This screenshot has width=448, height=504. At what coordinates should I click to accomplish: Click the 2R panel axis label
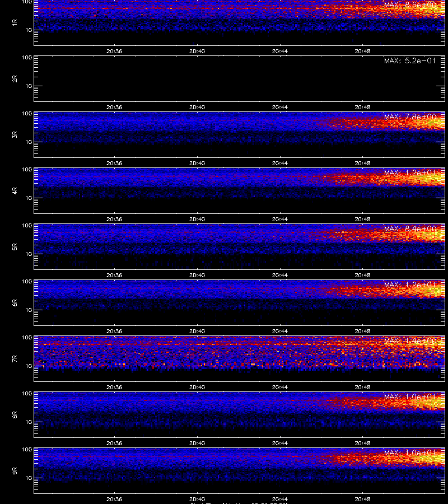click(15, 79)
